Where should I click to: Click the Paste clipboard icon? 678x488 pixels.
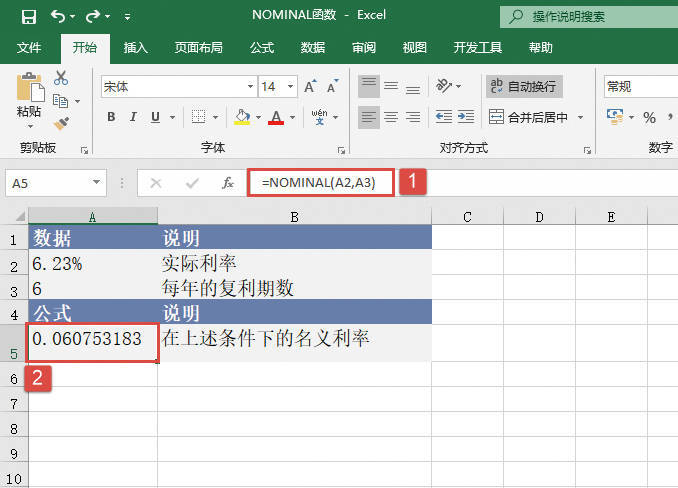coord(30,95)
